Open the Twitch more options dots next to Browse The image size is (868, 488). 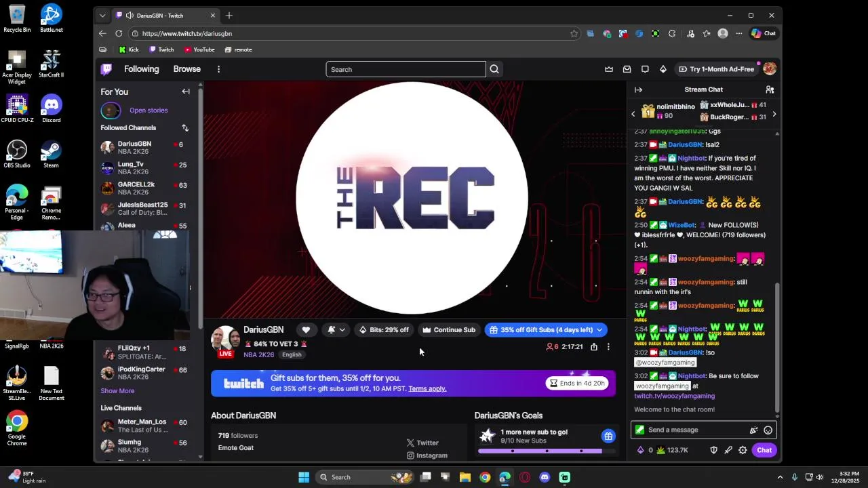pos(218,69)
